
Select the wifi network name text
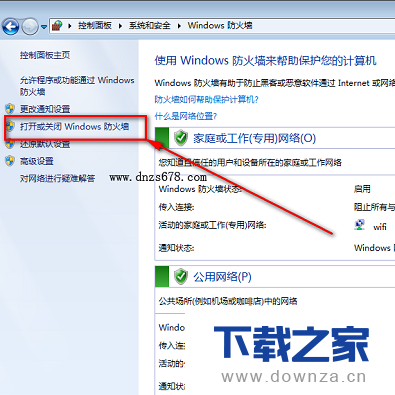pos(380,227)
